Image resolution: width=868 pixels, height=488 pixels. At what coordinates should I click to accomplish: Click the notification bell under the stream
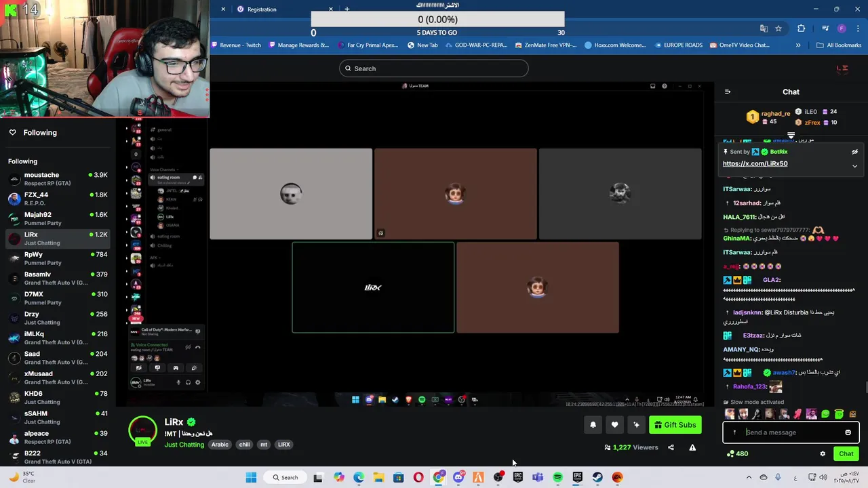593,425
